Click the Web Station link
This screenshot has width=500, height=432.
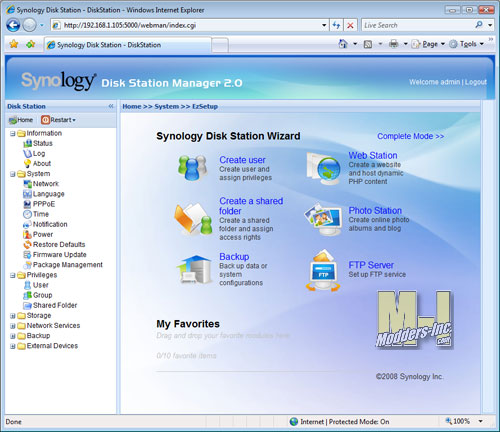(373, 155)
